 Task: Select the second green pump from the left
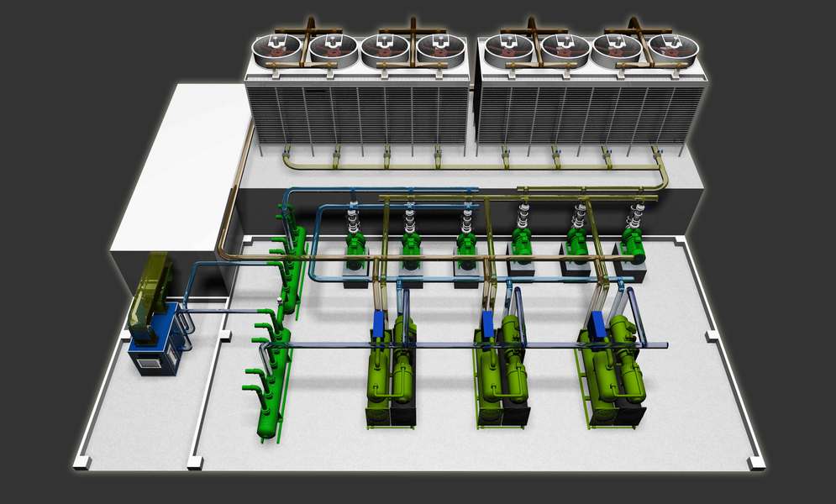[411, 249]
